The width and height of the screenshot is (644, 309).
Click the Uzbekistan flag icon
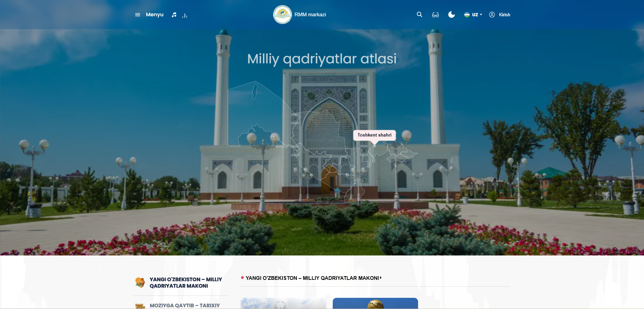pos(467,15)
